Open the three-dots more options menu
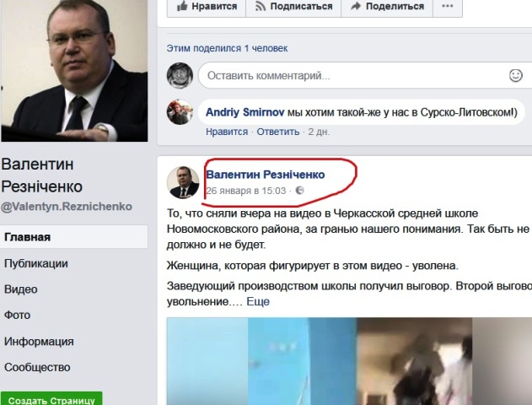 [x=448, y=7]
